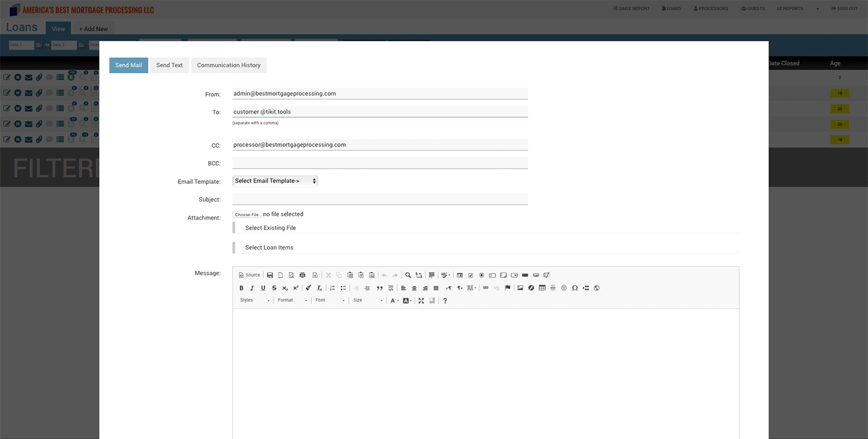The height and width of the screenshot is (439, 868).
Task: Insert a numbered list
Action: pos(332,288)
